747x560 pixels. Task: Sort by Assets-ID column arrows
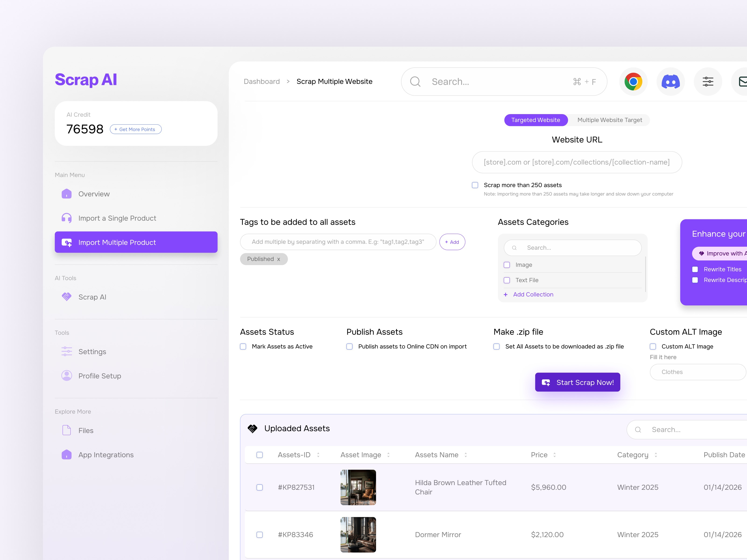pos(318,455)
